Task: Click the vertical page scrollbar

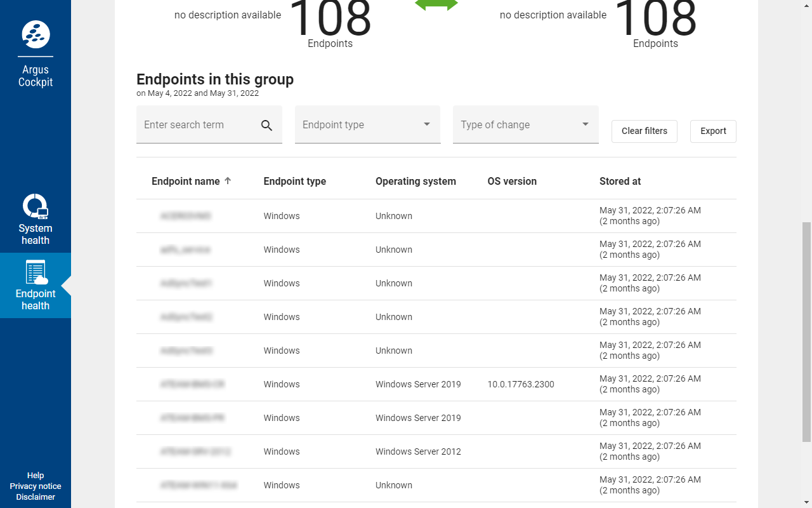Action: pos(806,330)
